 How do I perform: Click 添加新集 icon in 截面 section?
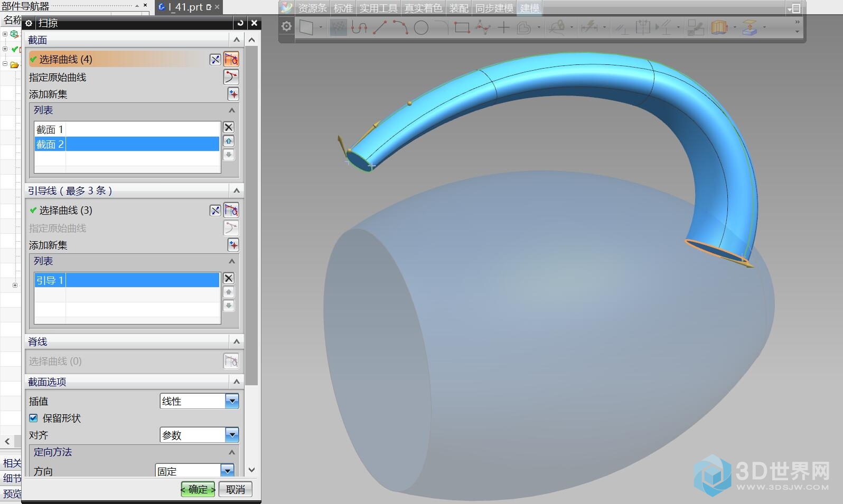coord(233,94)
